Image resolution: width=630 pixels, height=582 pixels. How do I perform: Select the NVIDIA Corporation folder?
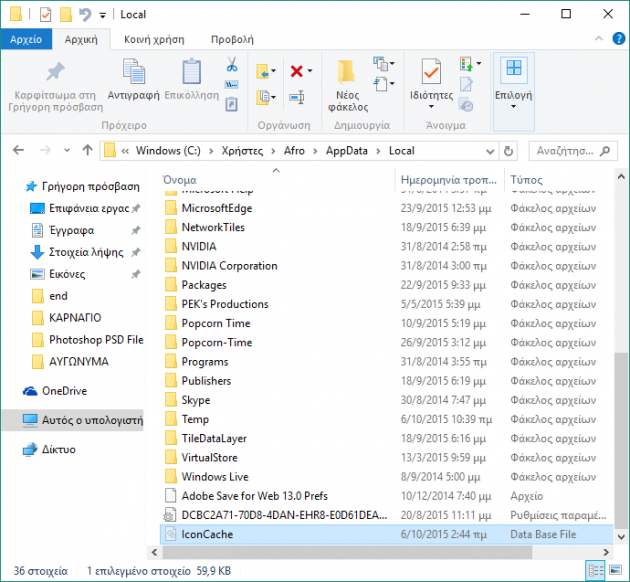(386, 265)
